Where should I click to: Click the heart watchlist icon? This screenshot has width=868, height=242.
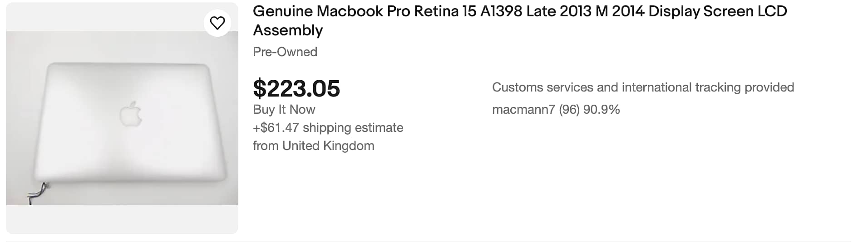(217, 23)
